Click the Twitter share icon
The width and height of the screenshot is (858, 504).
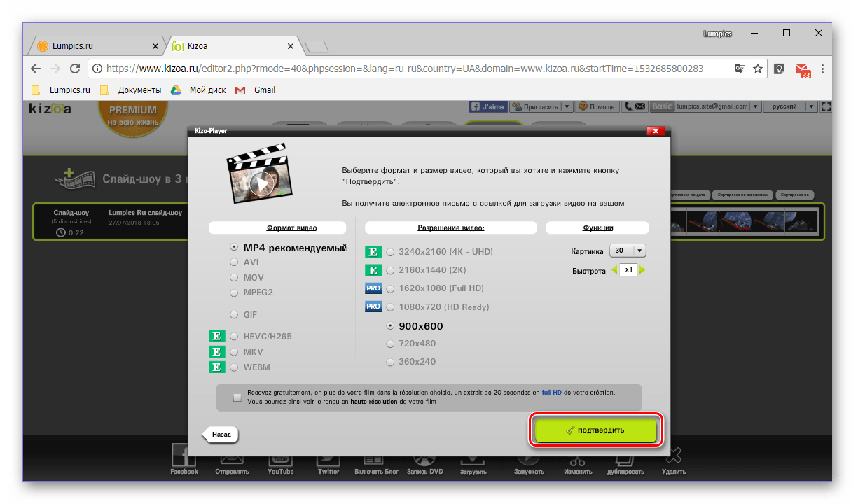pyautogui.click(x=328, y=458)
